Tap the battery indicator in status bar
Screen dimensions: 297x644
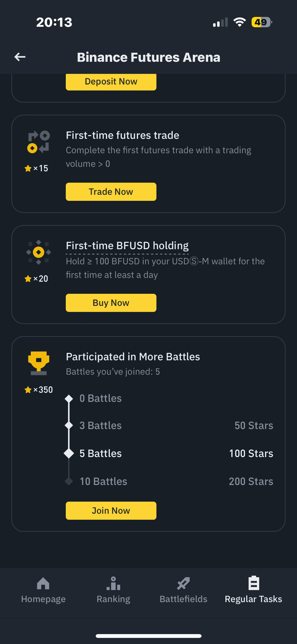coord(262,22)
